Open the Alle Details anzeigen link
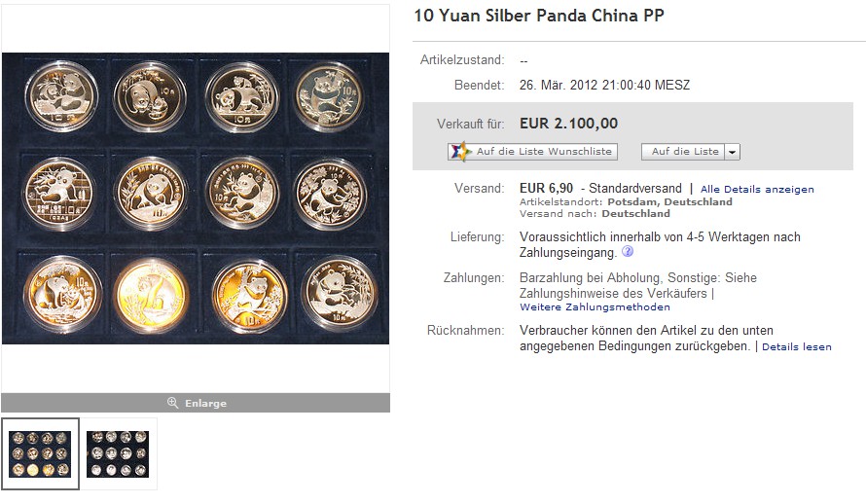 757,190
